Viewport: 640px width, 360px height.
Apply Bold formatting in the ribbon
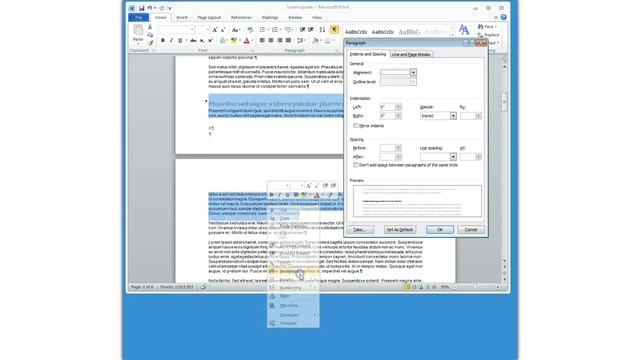pos(162,40)
